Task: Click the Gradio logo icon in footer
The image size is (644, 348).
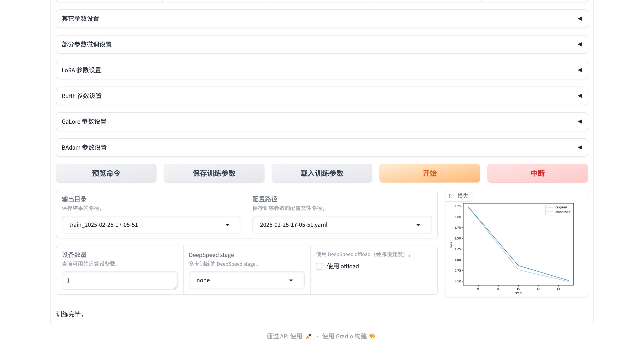Action: (372, 336)
